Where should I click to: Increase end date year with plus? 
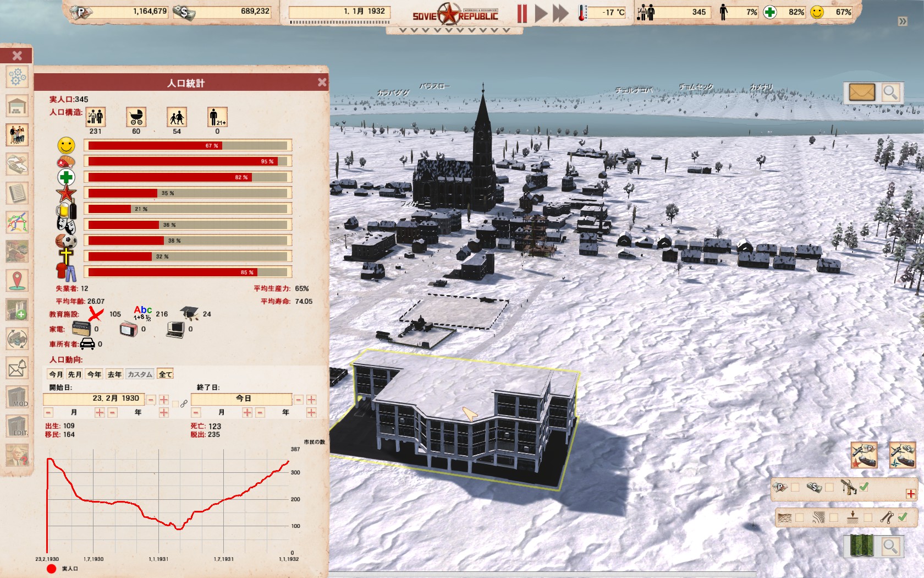pyautogui.click(x=311, y=412)
